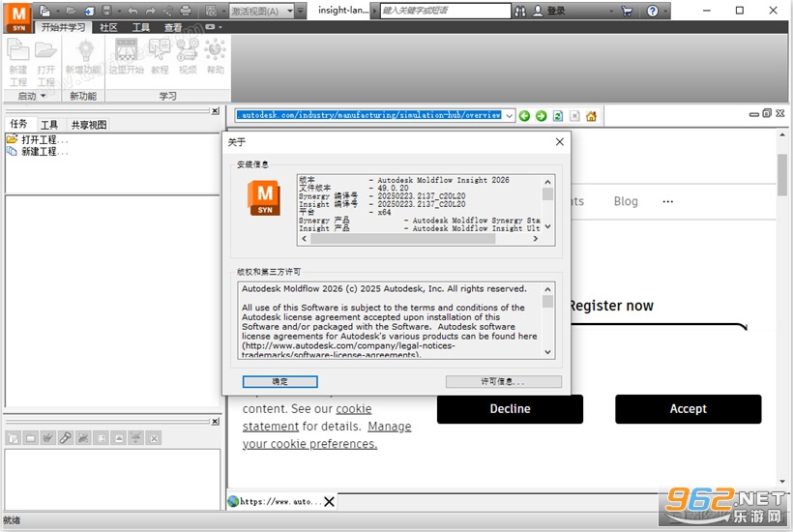This screenshot has height=532, width=793.
Task: Click the browser URL address field
Action: pos(369,115)
